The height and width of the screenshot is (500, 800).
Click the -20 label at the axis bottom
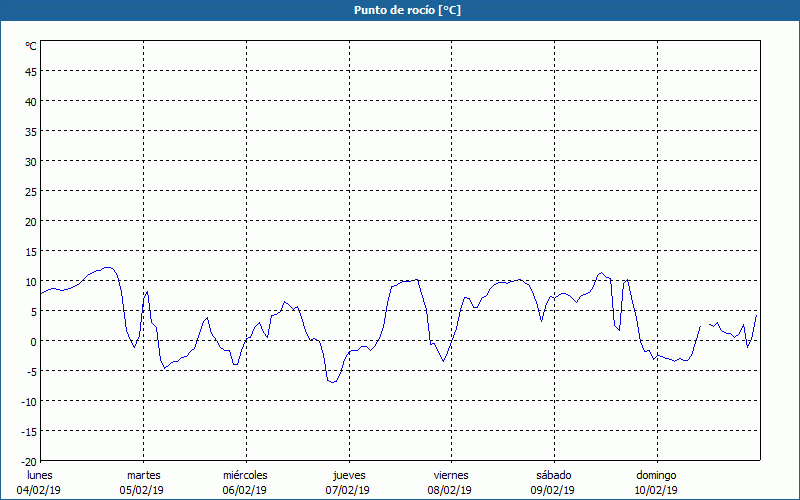[x=28, y=461]
